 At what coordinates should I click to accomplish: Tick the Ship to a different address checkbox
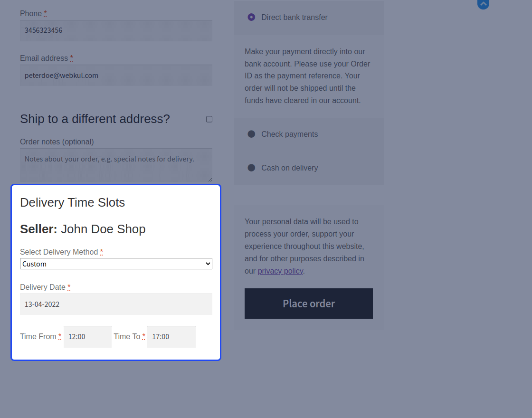click(209, 119)
